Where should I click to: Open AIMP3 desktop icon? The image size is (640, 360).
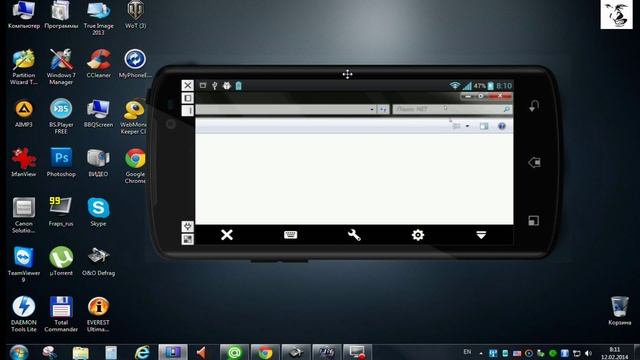(x=24, y=113)
